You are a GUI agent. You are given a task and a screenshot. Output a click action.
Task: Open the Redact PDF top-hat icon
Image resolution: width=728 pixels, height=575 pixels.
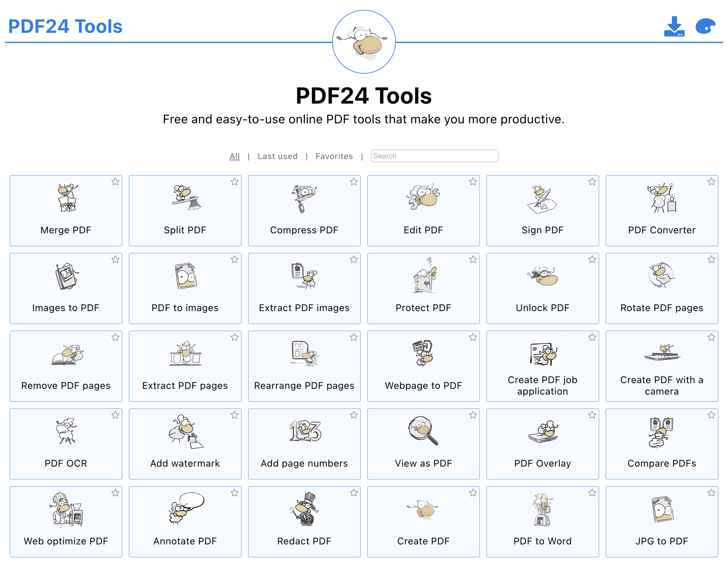[x=305, y=509]
